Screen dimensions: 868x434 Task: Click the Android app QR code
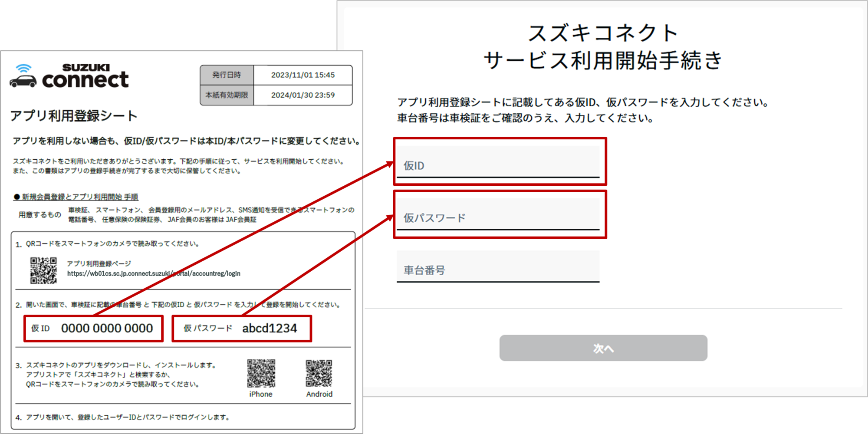coord(319,373)
